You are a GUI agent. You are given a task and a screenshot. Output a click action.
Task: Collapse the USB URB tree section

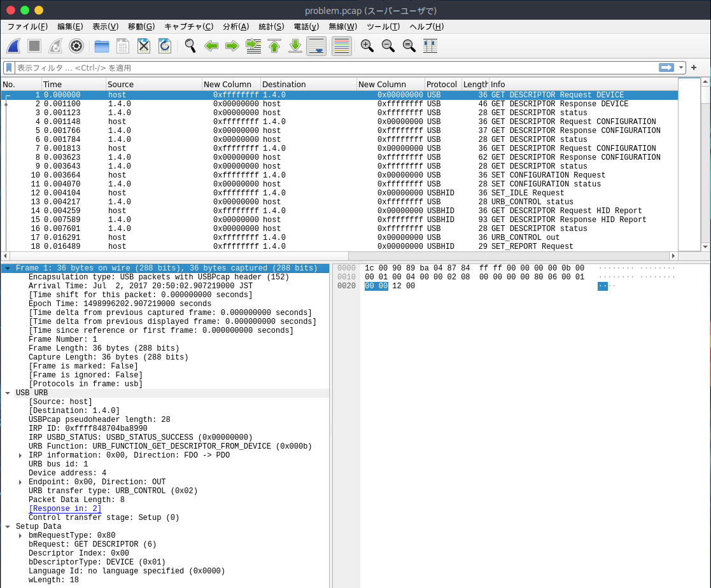(x=8, y=393)
